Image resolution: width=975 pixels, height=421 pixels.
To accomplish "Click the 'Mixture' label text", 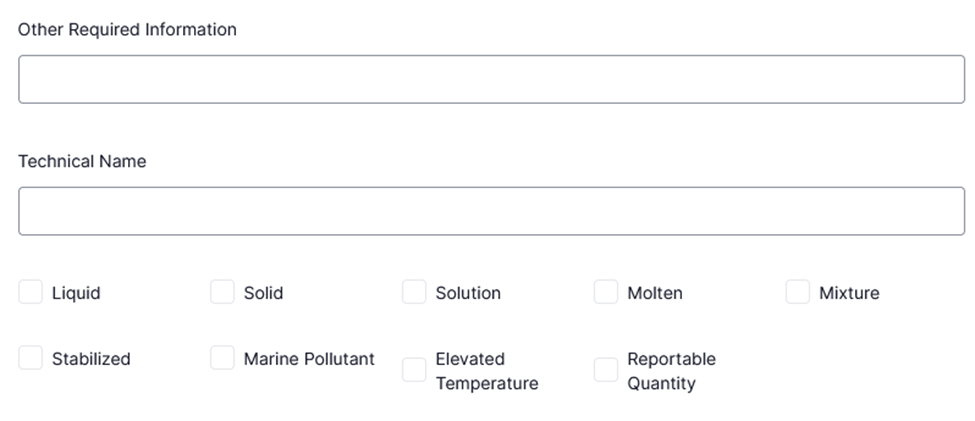I will (849, 293).
